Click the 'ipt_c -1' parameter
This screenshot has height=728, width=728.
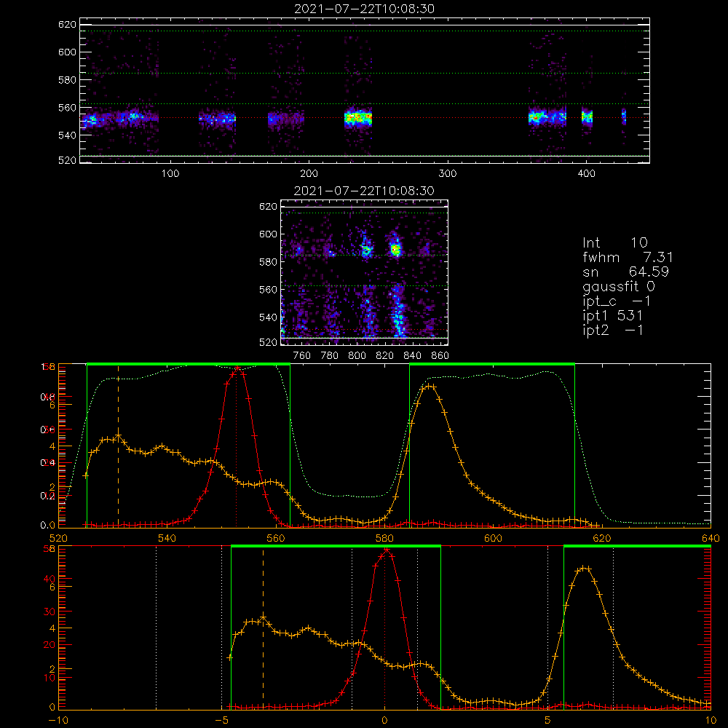click(616, 301)
